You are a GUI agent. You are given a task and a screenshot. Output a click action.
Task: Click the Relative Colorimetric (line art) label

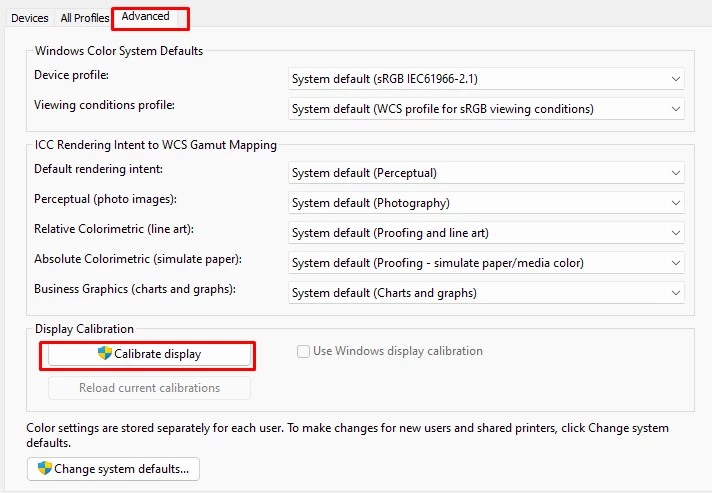pyautogui.click(x=114, y=229)
